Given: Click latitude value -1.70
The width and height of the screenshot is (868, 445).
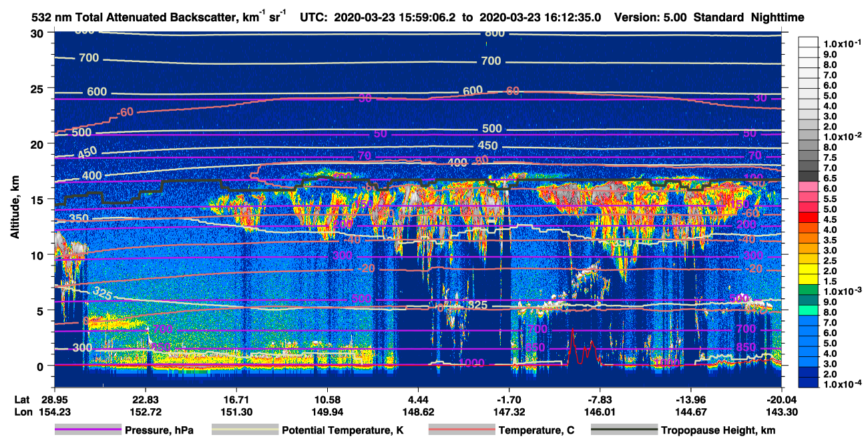Looking at the screenshot, I should [509, 399].
